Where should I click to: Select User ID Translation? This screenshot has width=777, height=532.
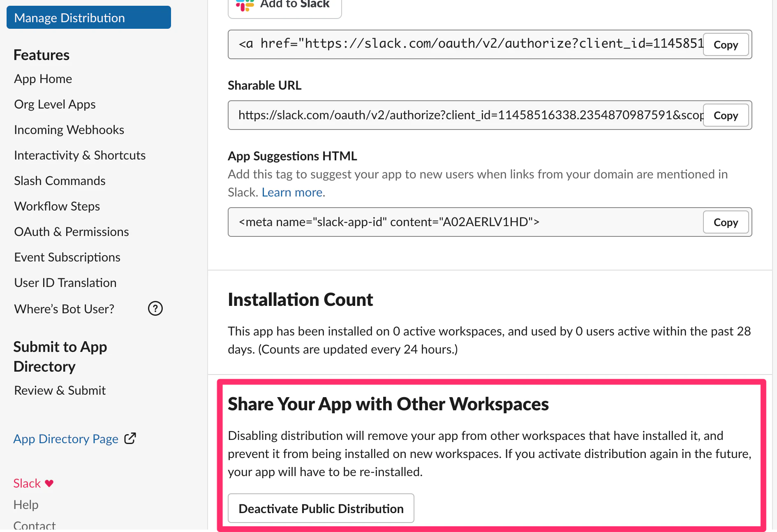65,282
